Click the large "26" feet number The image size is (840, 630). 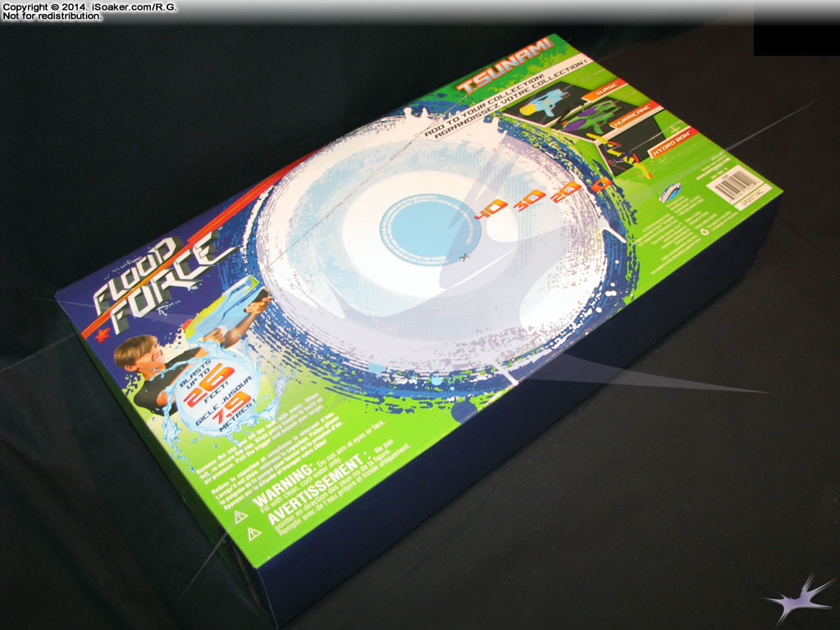point(209,386)
